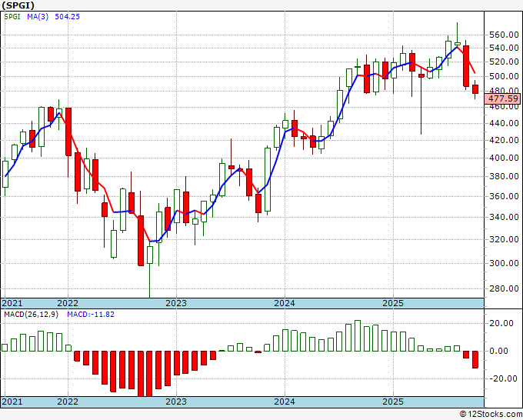Click 2022 on the price chart timeline
523x420 pixels.
point(68,303)
